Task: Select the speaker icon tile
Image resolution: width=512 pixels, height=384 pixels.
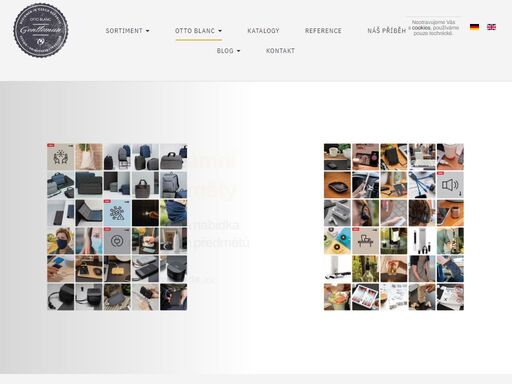Action: (x=450, y=185)
